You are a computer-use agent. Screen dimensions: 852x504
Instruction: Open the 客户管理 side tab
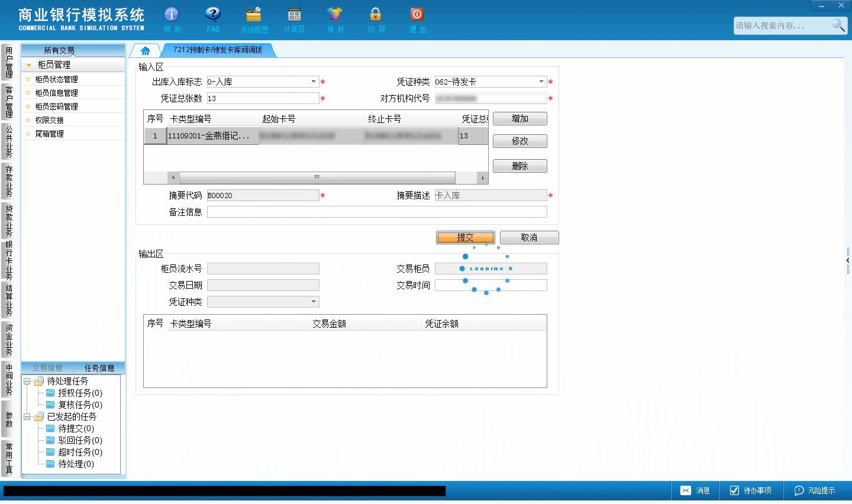click(x=8, y=102)
